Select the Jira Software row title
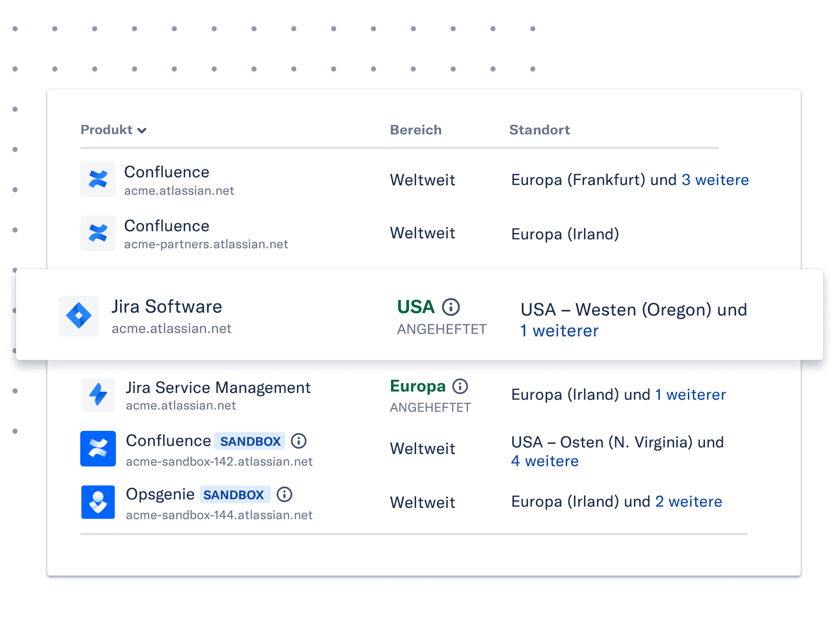The width and height of the screenshot is (840, 626). coord(167,307)
